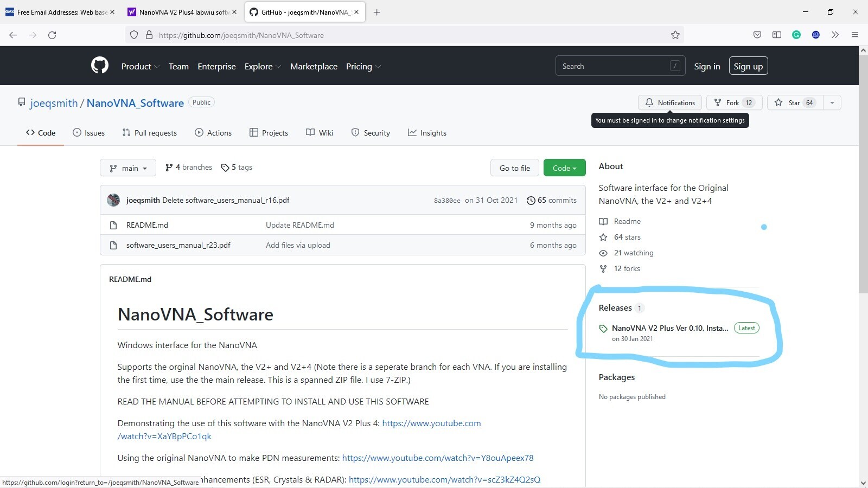The image size is (868, 488).
Task: Show more toolbar tools with double chevron
Action: (835, 35)
